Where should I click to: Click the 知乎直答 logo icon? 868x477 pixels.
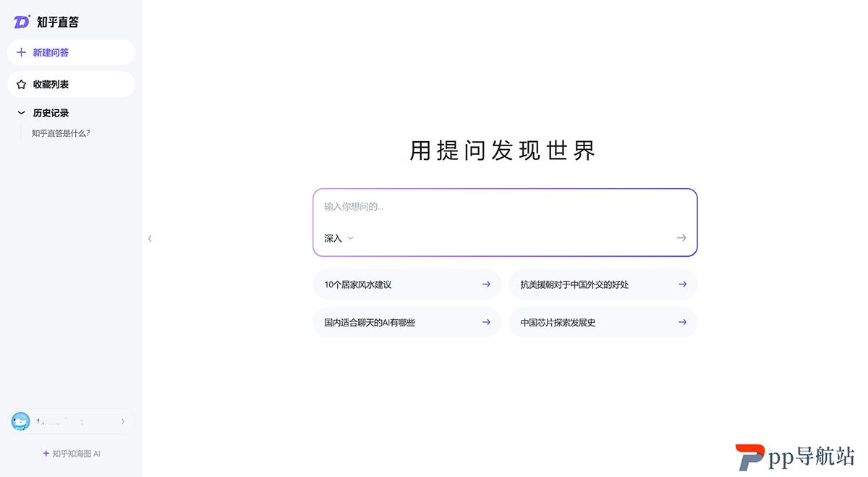pyautogui.click(x=22, y=22)
